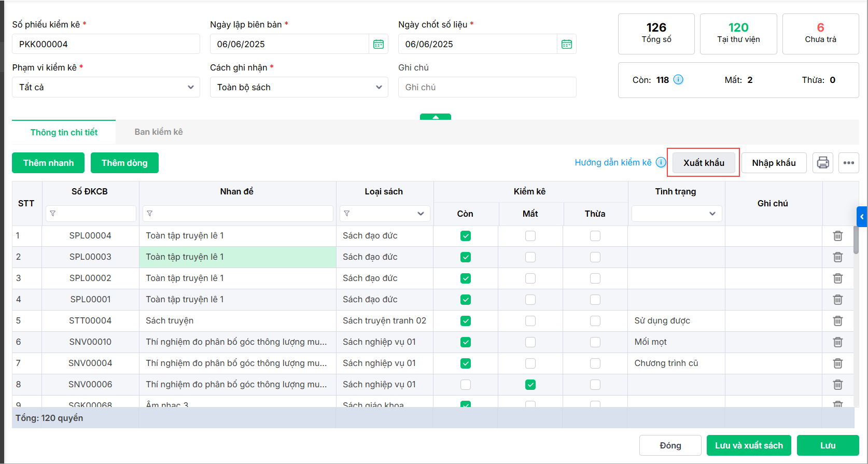Switch to the Ban kiểm kê tab
Viewport: 868px width, 464px height.
click(159, 132)
